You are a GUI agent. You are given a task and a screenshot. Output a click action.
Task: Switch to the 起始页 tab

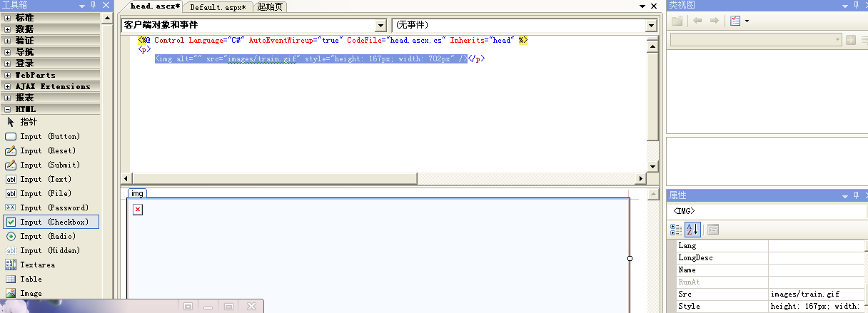(270, 7)
